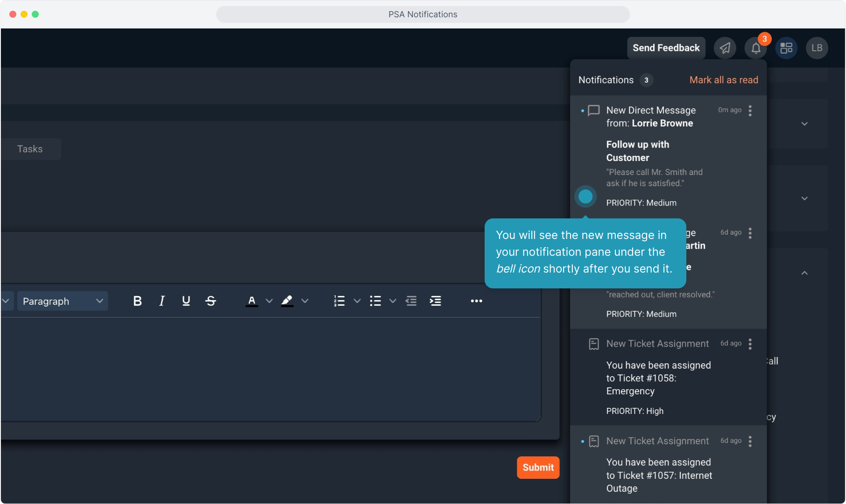
Task: Insert a numbered list
Action: point(339,301)
